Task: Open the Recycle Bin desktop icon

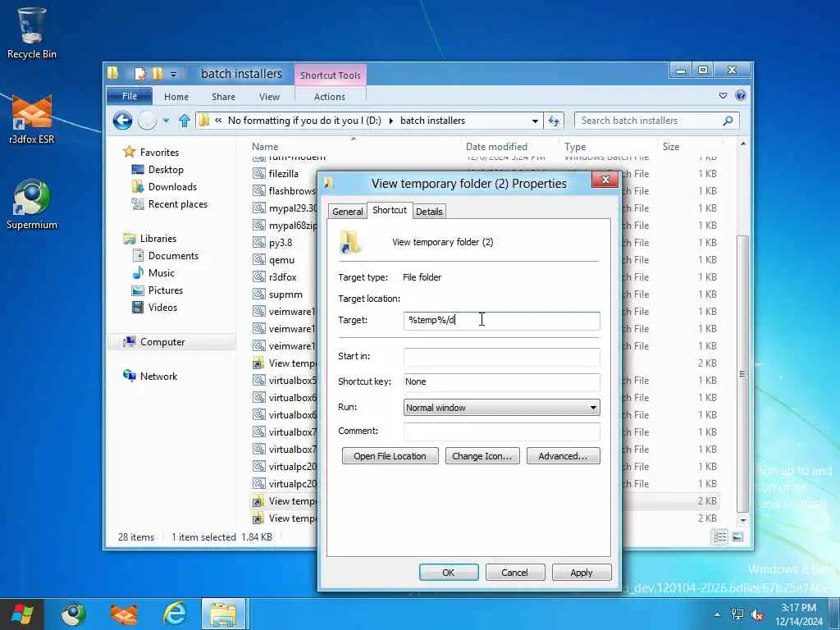Action: [x=31, y=33]
